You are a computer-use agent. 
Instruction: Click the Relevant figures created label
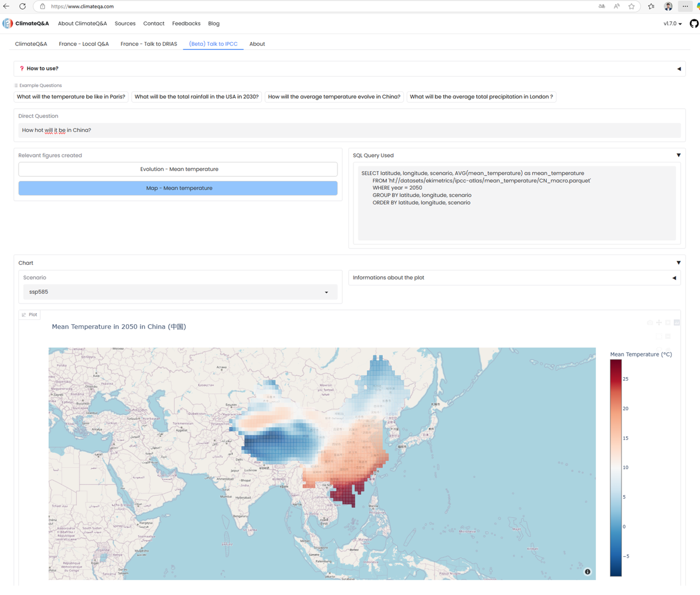coord(50,155)
